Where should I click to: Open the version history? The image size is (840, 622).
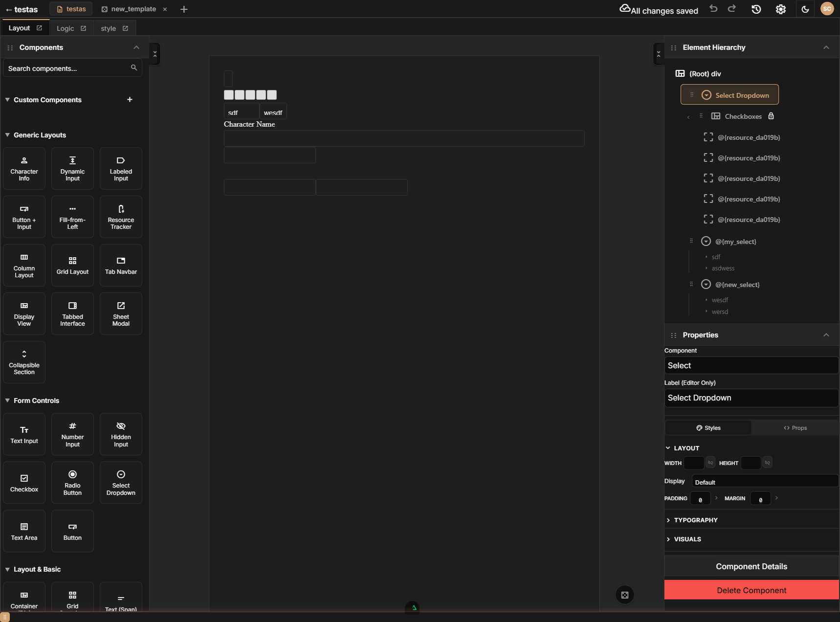coord(756,9)
